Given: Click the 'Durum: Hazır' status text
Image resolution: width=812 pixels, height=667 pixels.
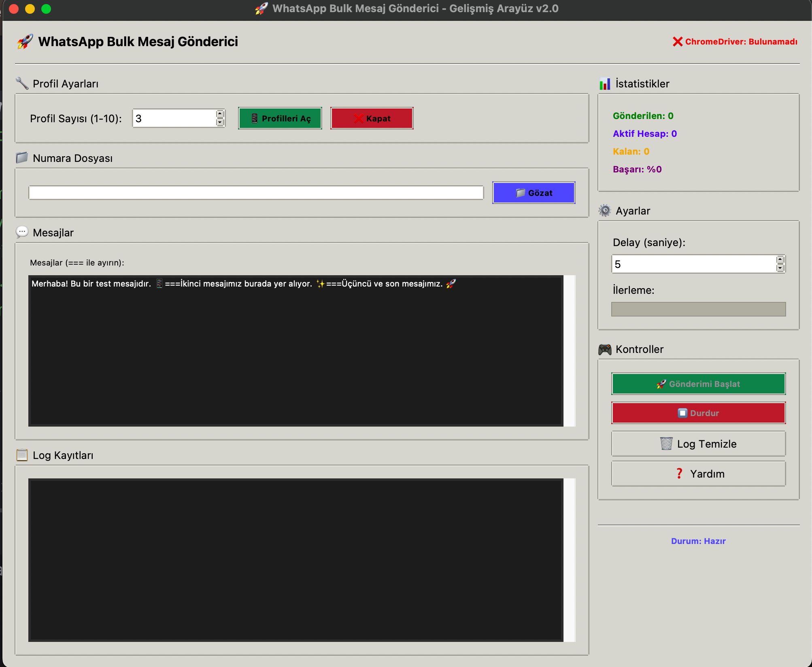Looking at the screenshot, I should pos(698,541).
